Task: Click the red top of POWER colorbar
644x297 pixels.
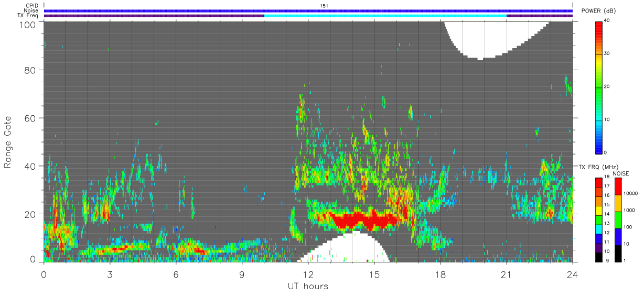Action: click(599, 26)
